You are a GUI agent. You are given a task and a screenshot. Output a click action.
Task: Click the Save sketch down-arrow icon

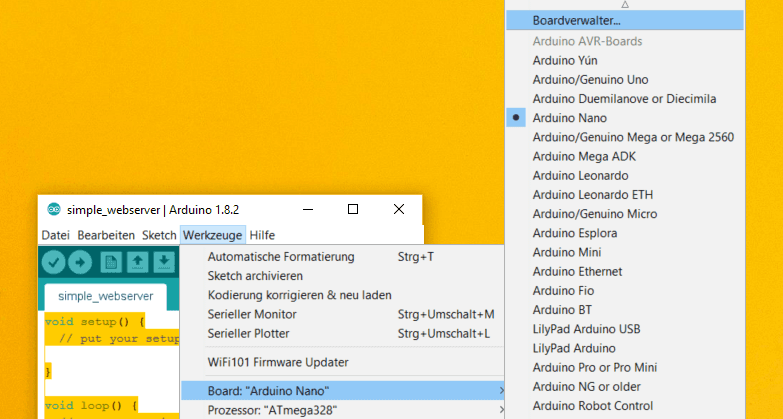163,262
